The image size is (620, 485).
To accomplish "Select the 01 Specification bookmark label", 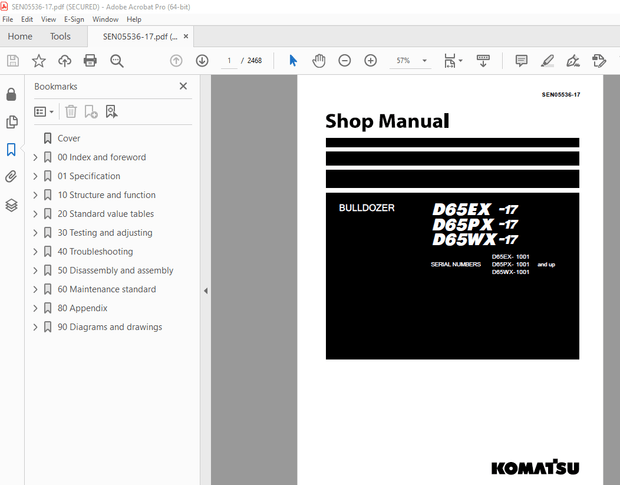I will pyautogui.click(x=89, y=176).
